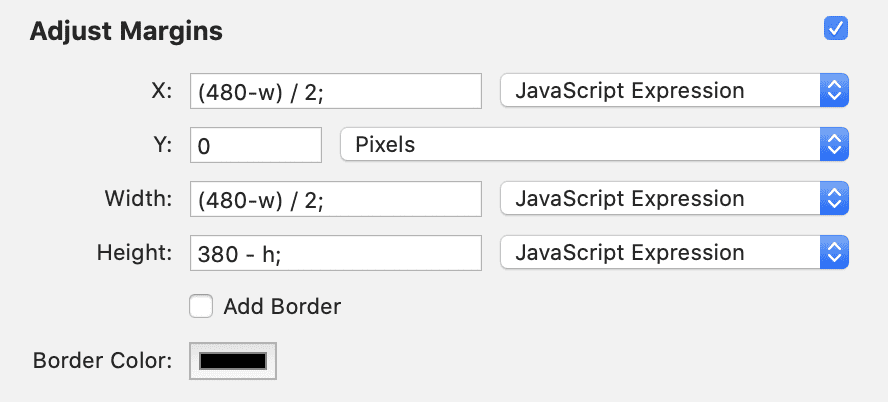Click the blue arrows on Height's dropdown
Viewport: 888px width, 402px height.
coord(834,253)
